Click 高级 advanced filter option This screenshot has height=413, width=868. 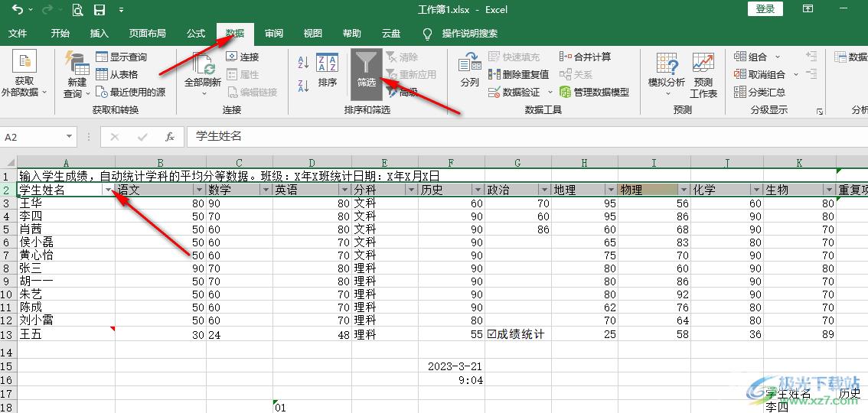(403, 93)
